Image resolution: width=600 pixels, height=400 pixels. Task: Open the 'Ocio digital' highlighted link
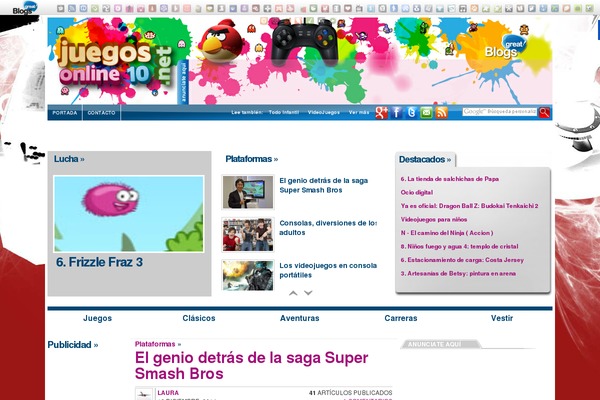pos(417,192)
